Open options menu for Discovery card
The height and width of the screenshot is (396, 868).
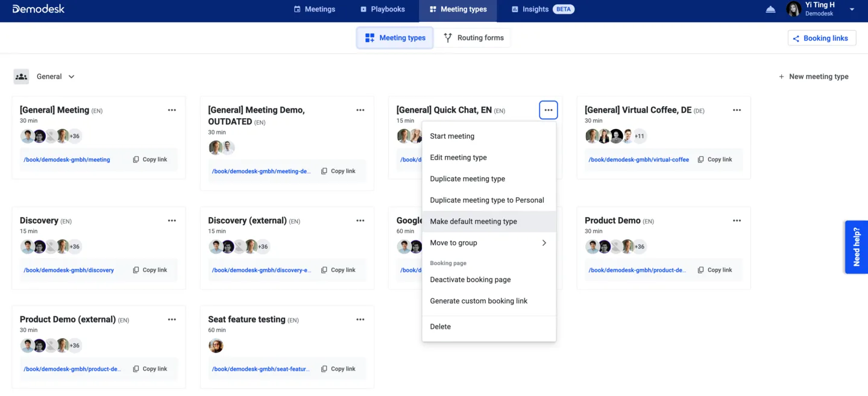[x=172, y=221]
